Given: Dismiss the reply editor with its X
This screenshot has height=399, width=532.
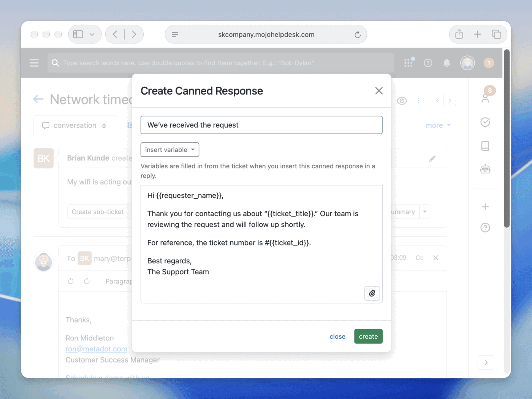Looking at the screenshot, I should (x=436, y=258).
